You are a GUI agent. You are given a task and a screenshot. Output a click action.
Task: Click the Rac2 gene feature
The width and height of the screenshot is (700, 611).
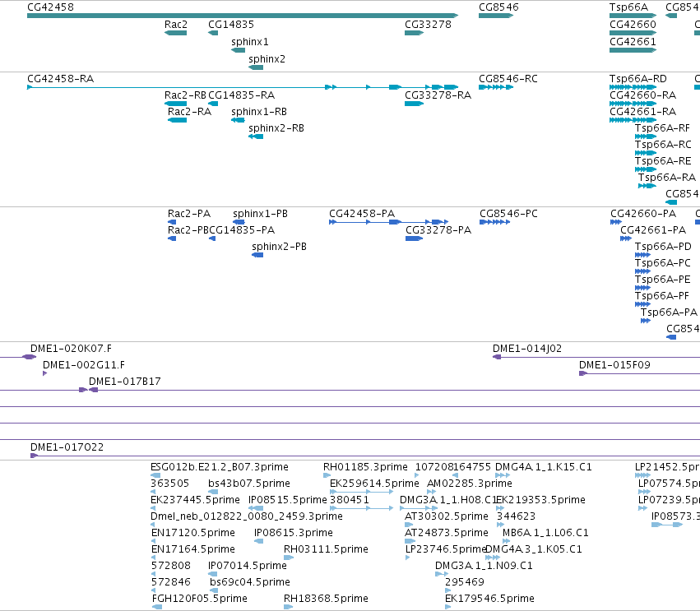[x=175, y=33]
